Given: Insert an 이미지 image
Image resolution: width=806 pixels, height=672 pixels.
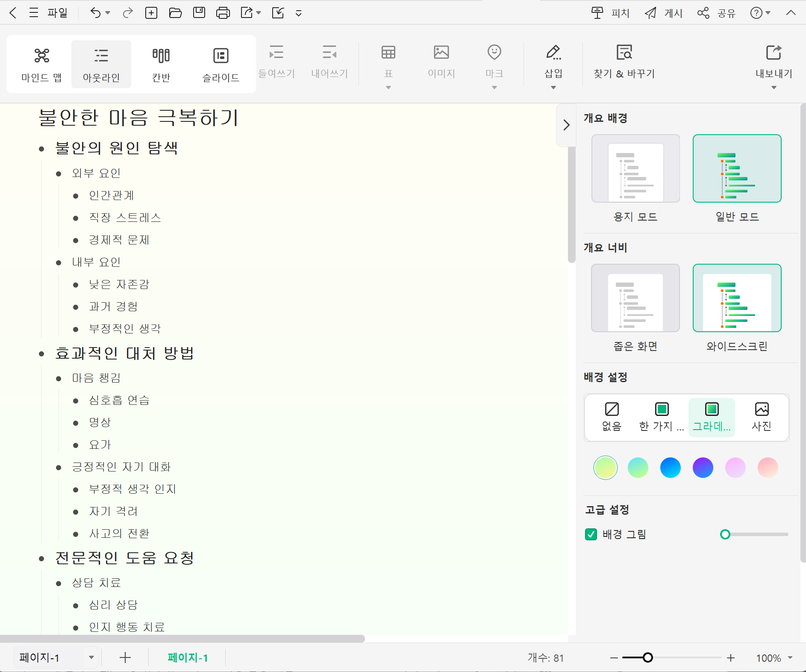Looking at the screenshot, I should point(441,62).
